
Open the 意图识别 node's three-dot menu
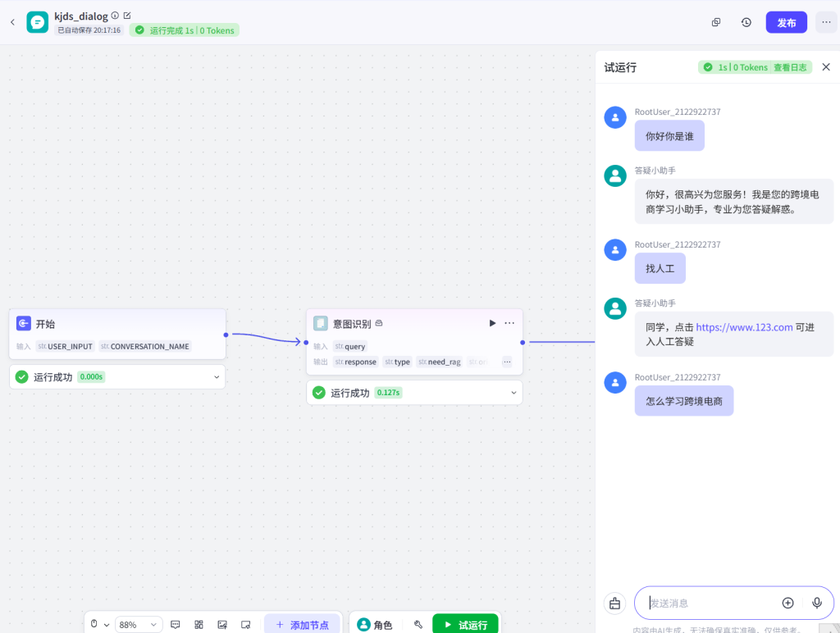pos(509,323)
